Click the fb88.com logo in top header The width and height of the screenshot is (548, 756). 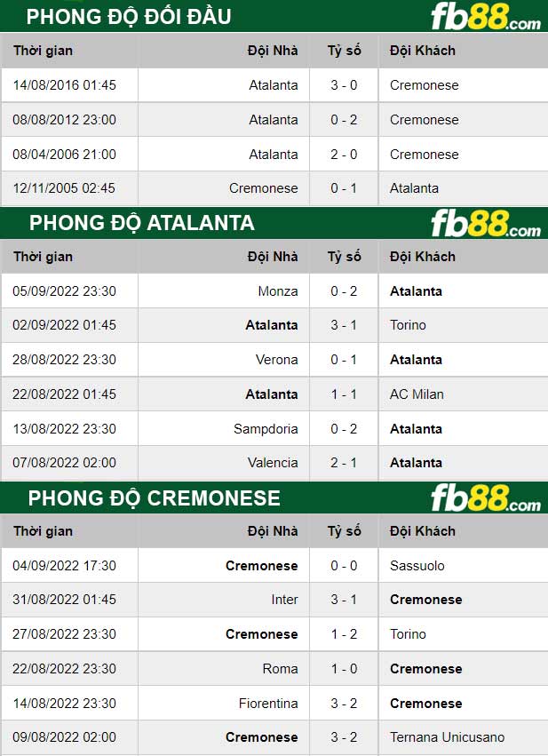485,16
